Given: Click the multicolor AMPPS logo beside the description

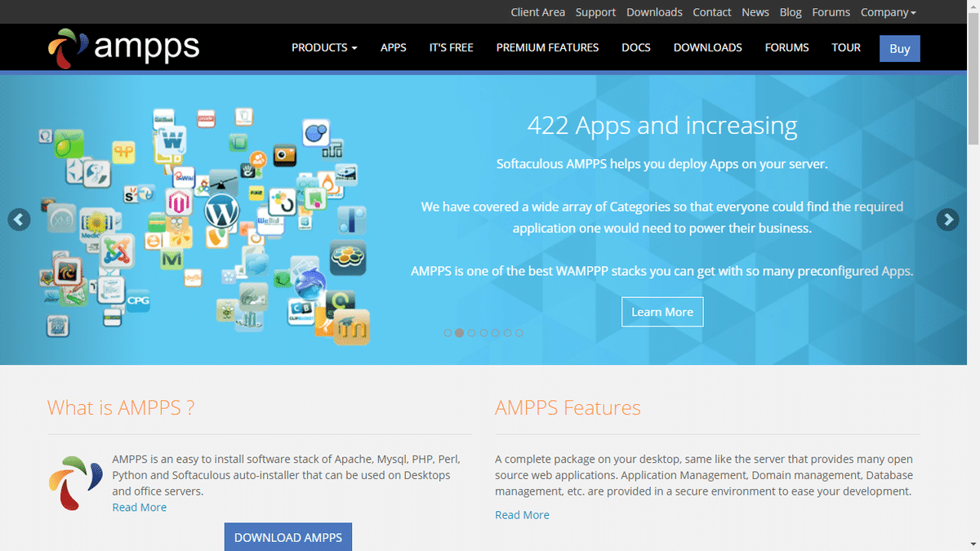Looking at the screenshot, I should [x=74, y=483].
